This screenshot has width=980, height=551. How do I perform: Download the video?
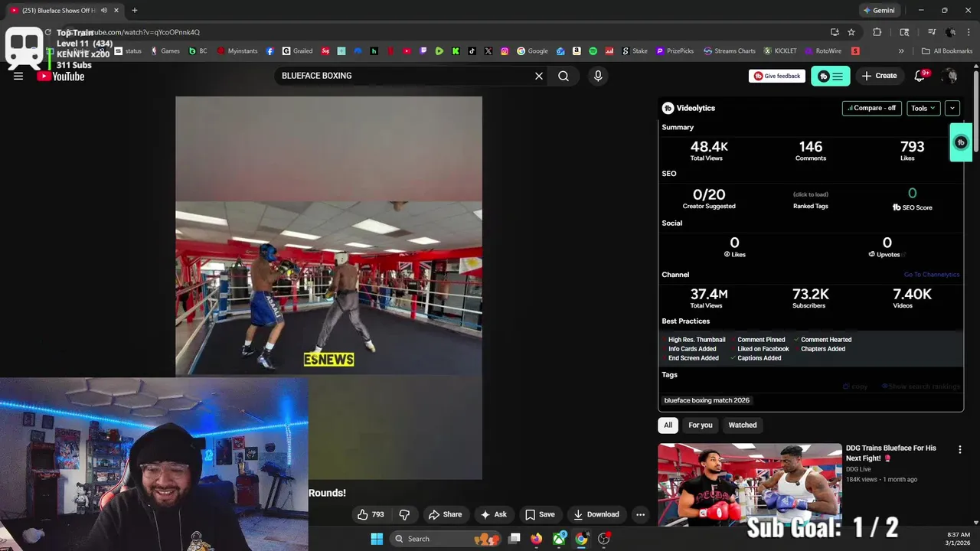pos(596,514)
